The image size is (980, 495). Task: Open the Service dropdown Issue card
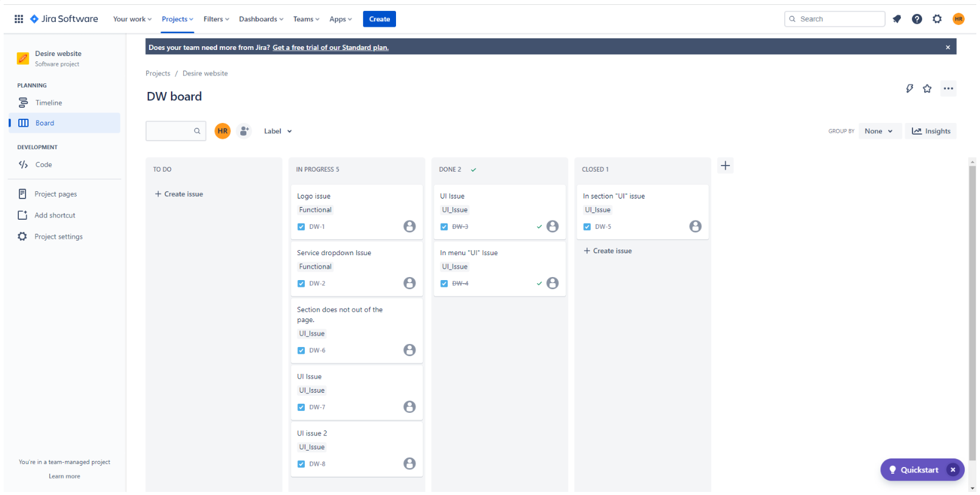pos(356,269)
